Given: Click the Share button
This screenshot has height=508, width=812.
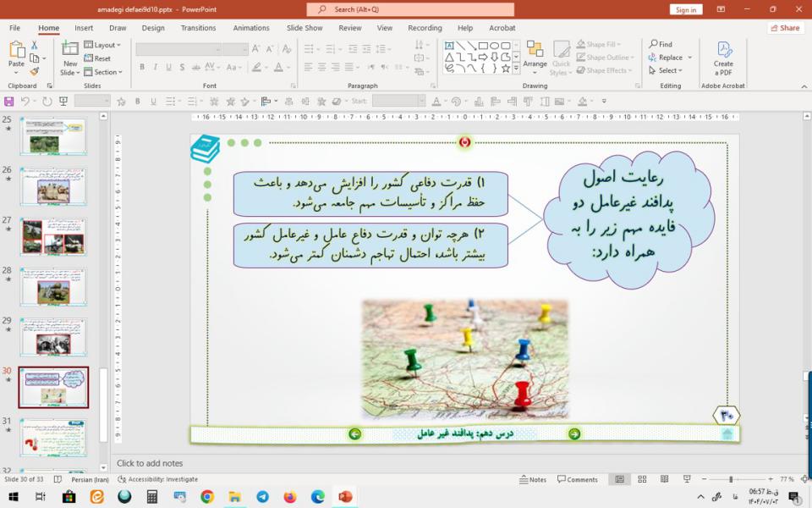Looking at the screenshot, I should [786, 28].
